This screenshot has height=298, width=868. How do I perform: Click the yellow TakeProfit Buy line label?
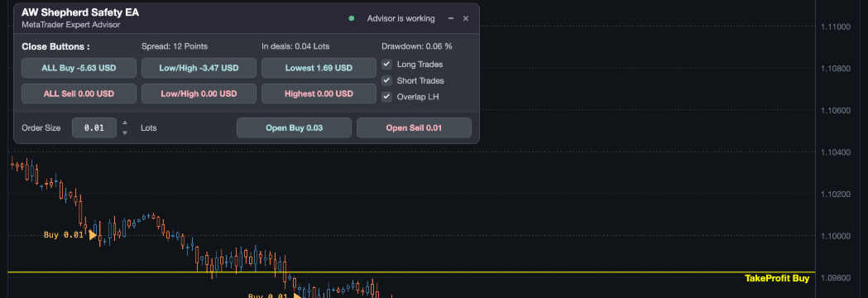tap(777, 279)
